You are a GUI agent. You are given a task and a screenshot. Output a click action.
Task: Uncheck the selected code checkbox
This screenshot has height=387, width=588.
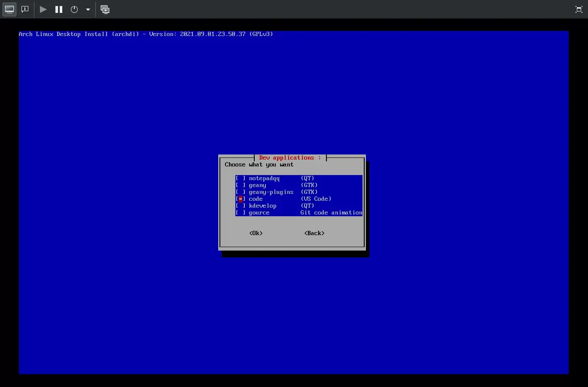point(241,199)
